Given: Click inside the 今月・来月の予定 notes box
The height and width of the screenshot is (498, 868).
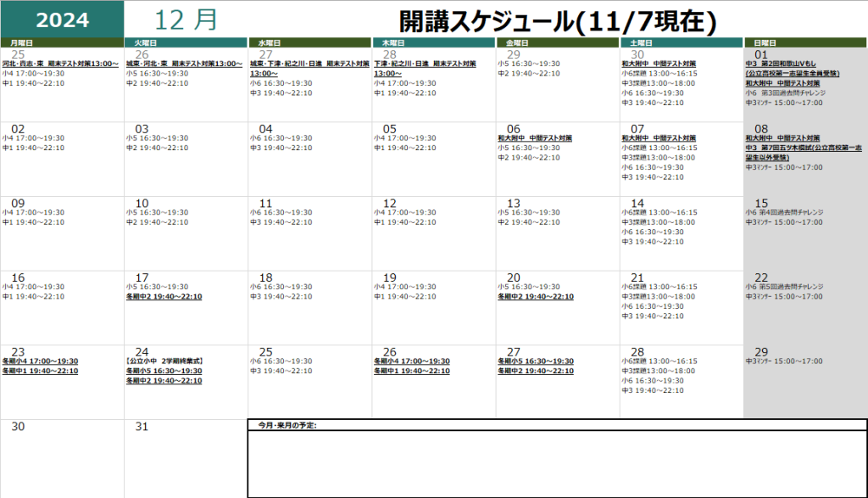Looking at the screenshot, I should click(x=557, y=462).
